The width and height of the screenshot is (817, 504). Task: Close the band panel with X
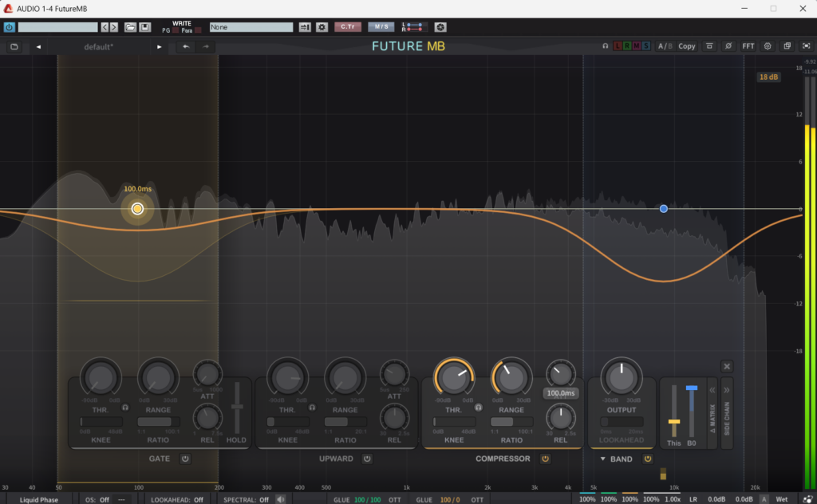[727, 366]
